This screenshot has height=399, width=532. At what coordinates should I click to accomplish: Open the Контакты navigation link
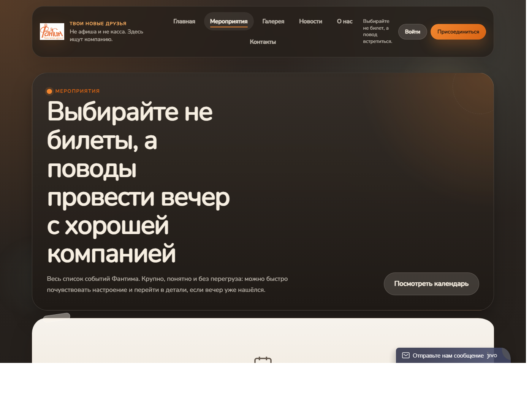click(263, 42)
